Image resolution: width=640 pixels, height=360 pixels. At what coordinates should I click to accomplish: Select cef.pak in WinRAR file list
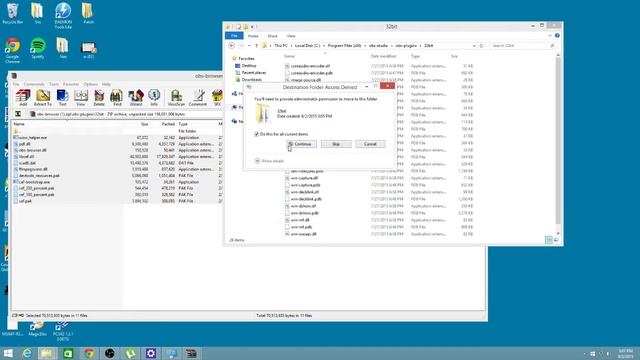[25, 201]
